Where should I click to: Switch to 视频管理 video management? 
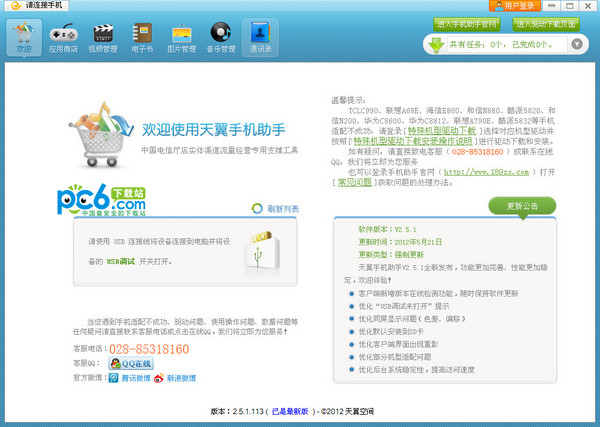coord(103,38)
